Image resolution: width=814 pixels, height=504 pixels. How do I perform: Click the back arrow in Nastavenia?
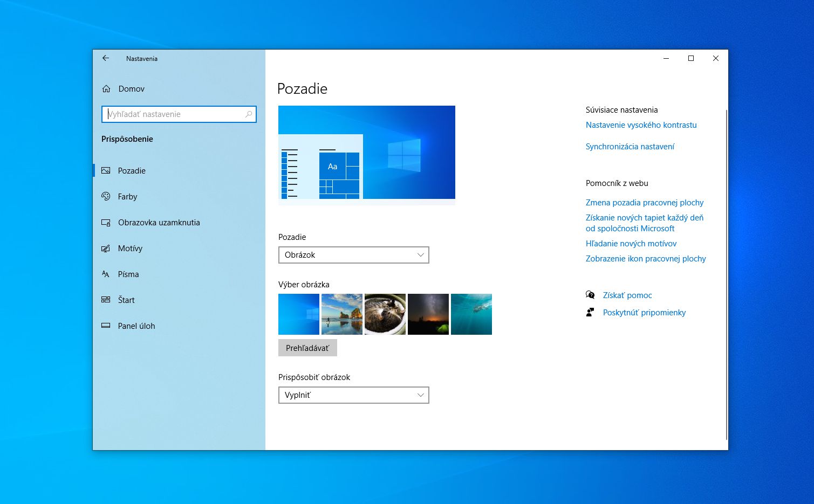click(106, 58)
